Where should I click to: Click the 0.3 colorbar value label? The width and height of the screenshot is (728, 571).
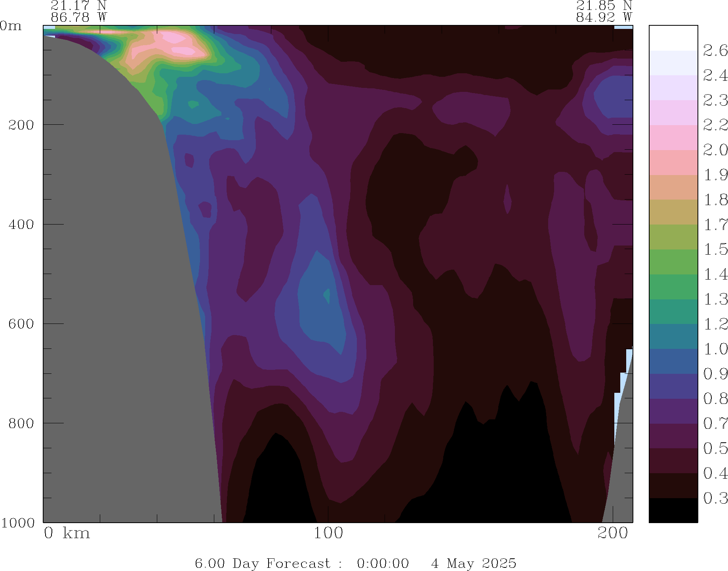coord(715,498)
